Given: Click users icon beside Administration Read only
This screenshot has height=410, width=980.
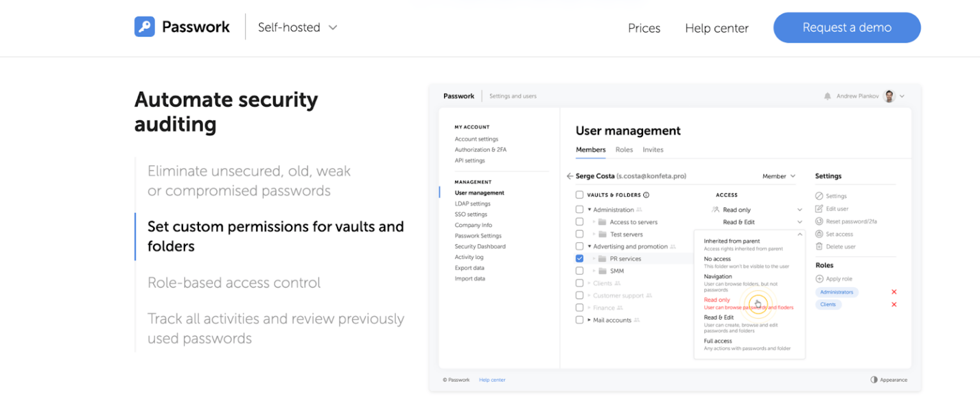Looking at the screenshot, I should (715, 210).
